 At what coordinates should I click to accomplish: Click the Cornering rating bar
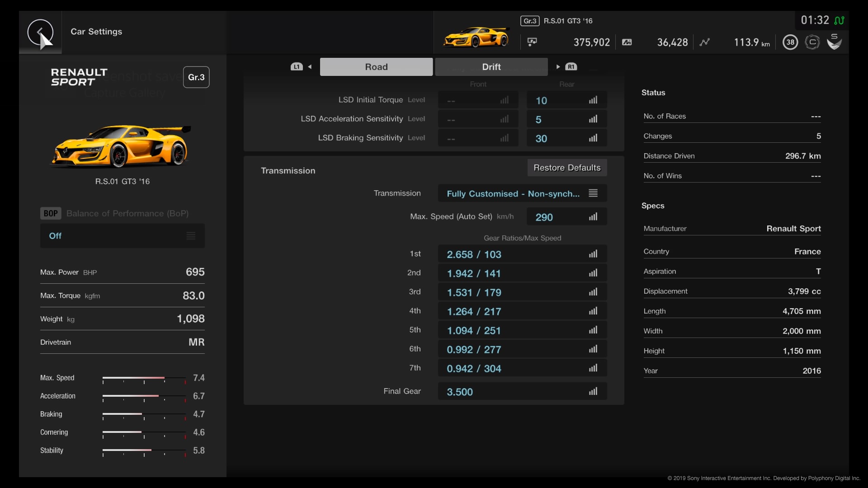point(144,433)
